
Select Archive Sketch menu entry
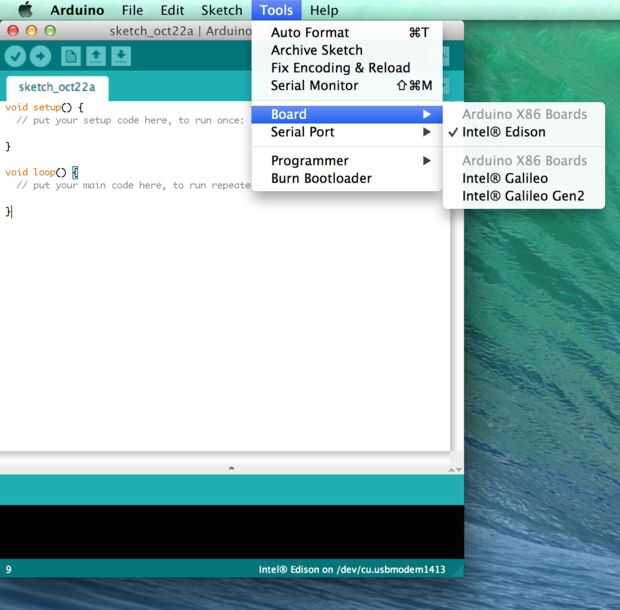[347, 50]
